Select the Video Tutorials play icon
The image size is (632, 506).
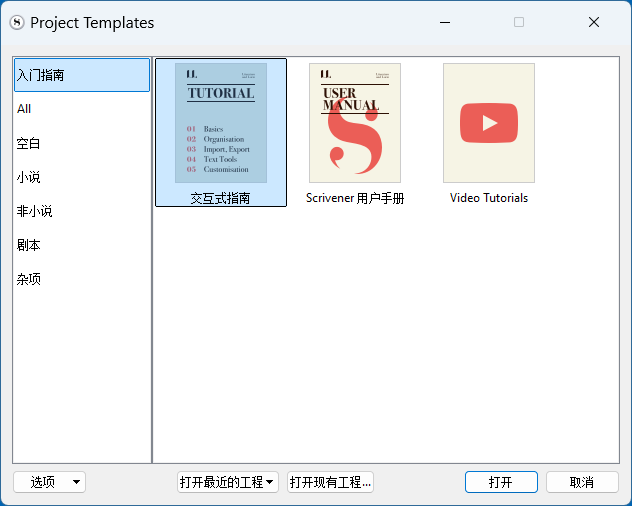[x=489, y=123]
